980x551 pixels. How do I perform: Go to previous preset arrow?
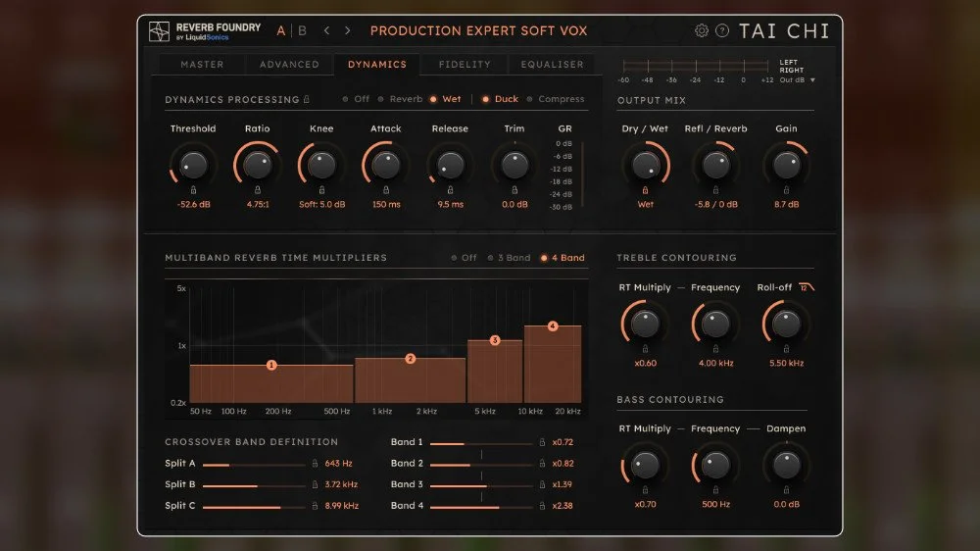(x=326, y=30)
